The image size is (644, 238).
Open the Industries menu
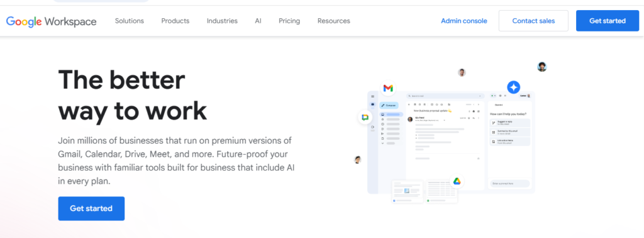click(x=222, y=21)
